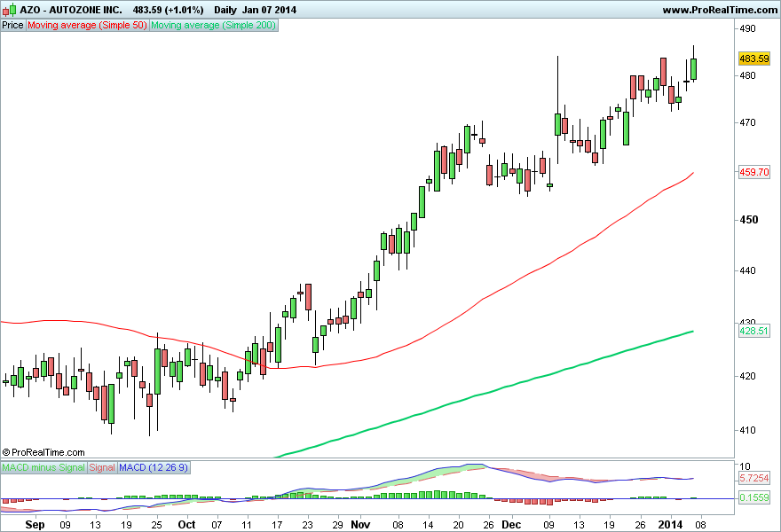Click the Daily timeframe label
The width and height of the screenshot is (781, 532).
[225, 10]
